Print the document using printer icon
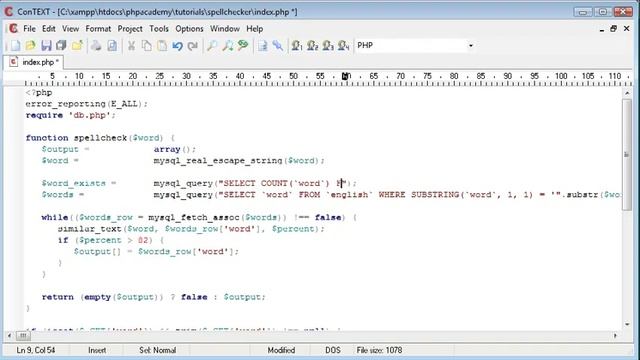This screenshot has height=360, width=640. point(96,45)
